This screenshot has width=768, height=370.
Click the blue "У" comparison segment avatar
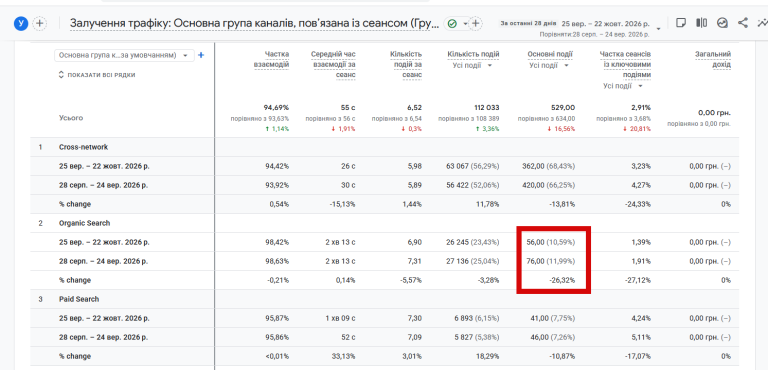[x=21, y=23]
